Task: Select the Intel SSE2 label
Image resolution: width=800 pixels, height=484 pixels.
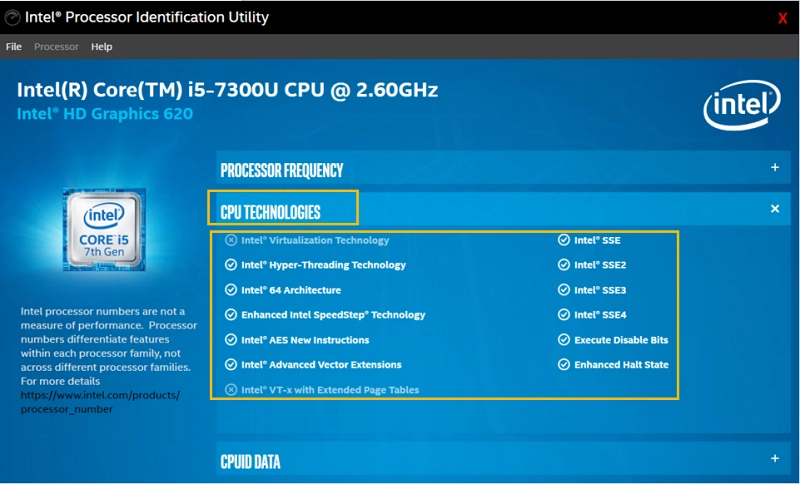Action: click(600, 265)
